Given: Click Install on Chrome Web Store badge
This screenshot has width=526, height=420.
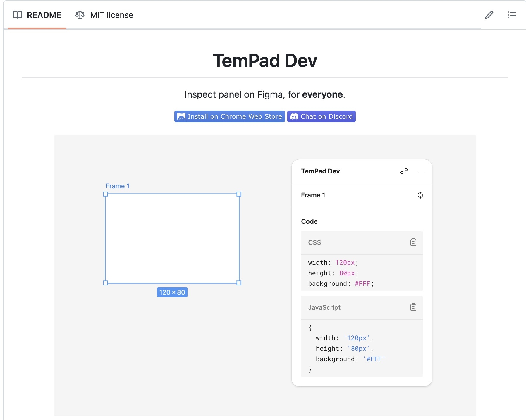Looking at the screenshot, I should pyautogui.click(x=230, y=116).
